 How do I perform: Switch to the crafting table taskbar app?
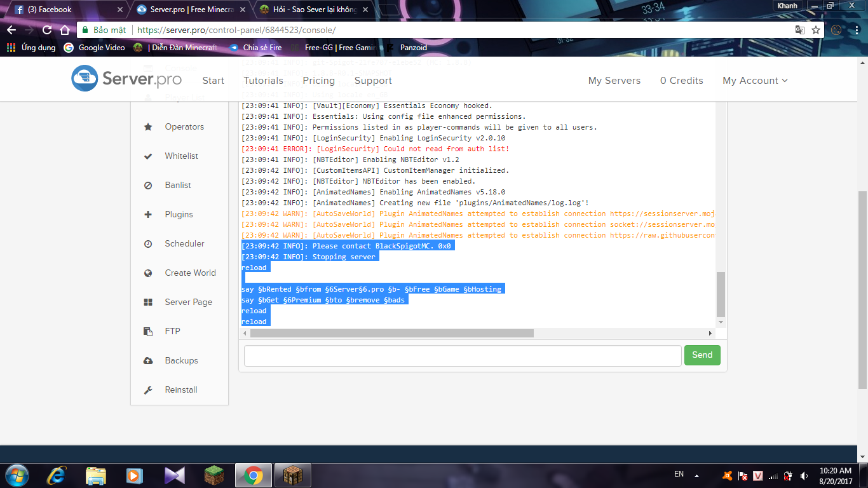292,475
